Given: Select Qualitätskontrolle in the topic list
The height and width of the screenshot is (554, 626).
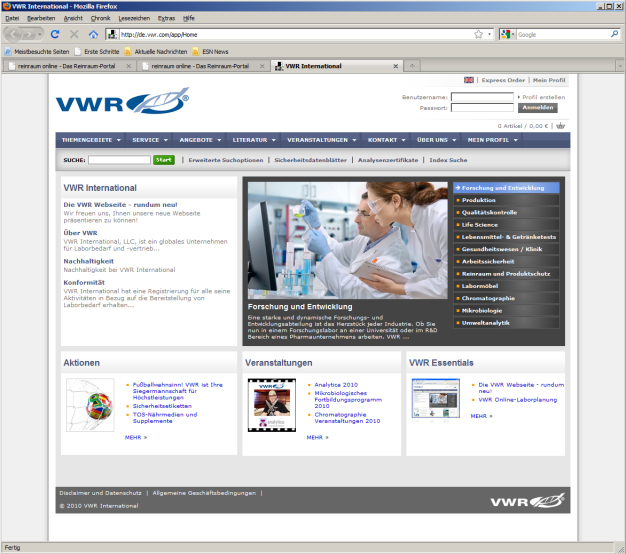Looking at the screenshot, I should 506,212.
